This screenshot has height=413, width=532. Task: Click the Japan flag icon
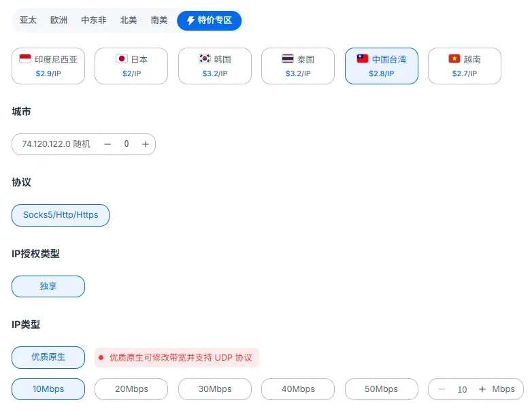point(122,59)
